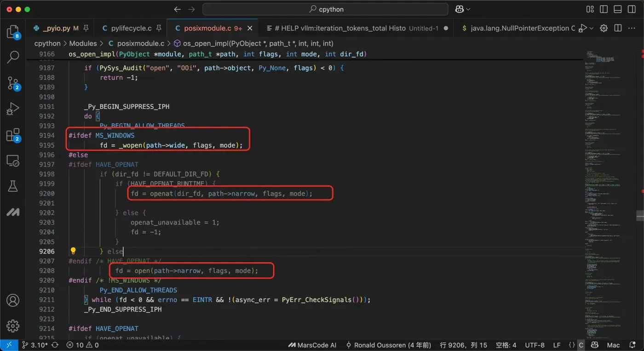Screen dimensions: 644x351
Task: Go forward with the right arrow
Action: [x=191, y=9]
